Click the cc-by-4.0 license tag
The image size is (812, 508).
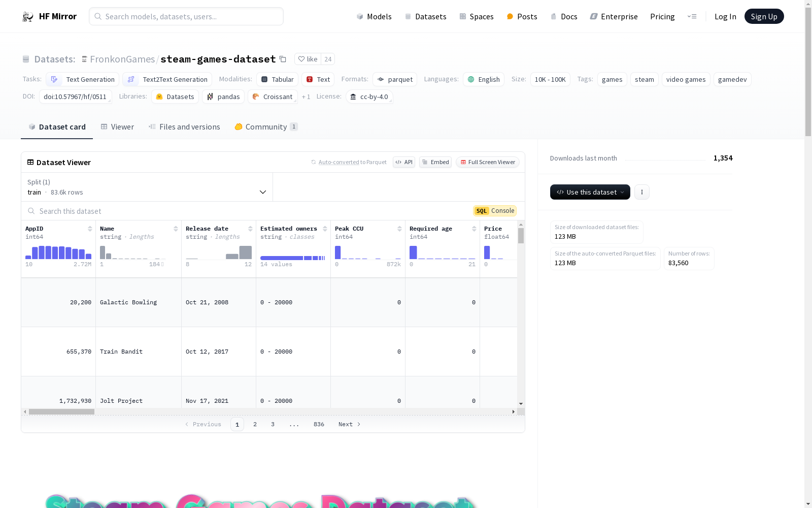369,97
